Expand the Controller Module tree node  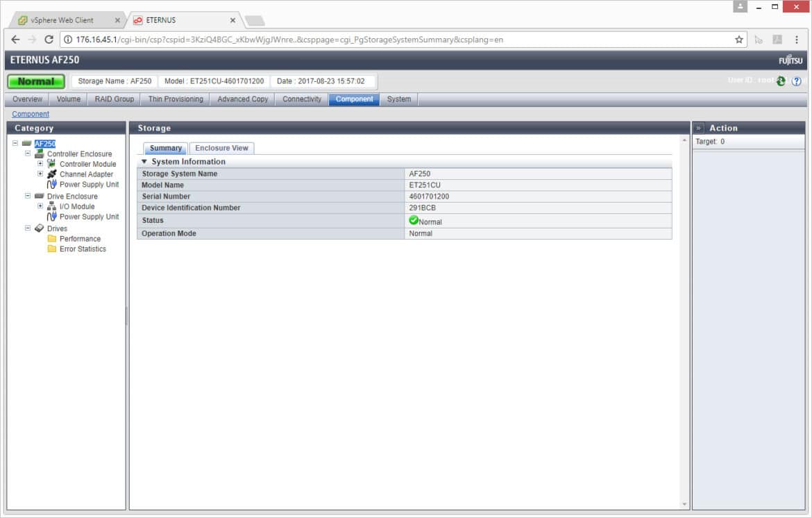[40, 163]
